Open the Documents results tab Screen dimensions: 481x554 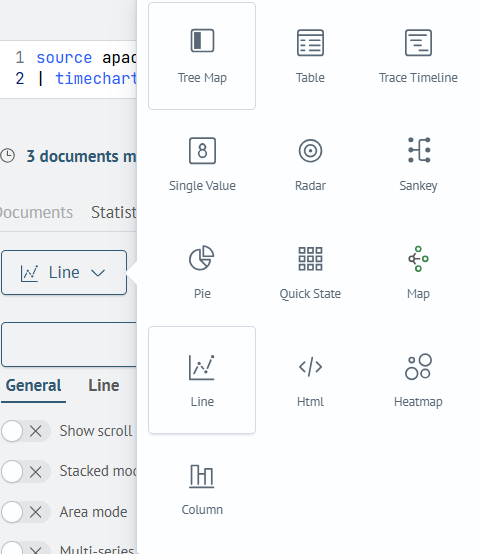coord(36,212)
